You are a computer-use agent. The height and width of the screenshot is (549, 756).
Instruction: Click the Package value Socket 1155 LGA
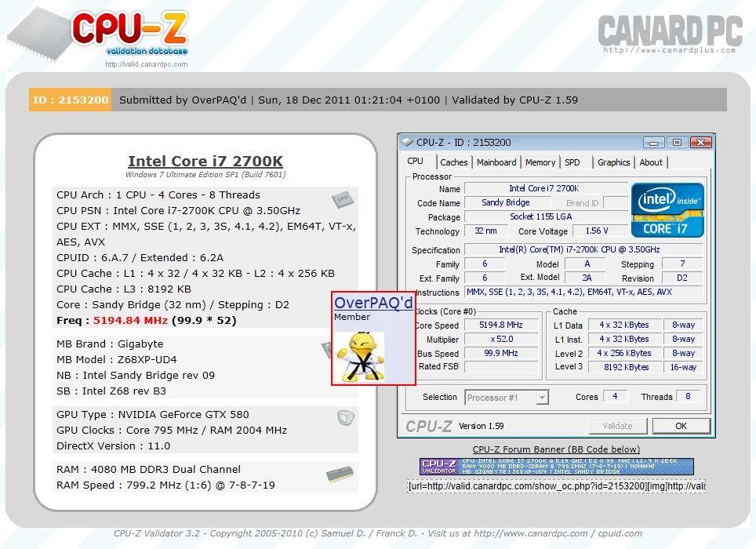tap(546, 216)
